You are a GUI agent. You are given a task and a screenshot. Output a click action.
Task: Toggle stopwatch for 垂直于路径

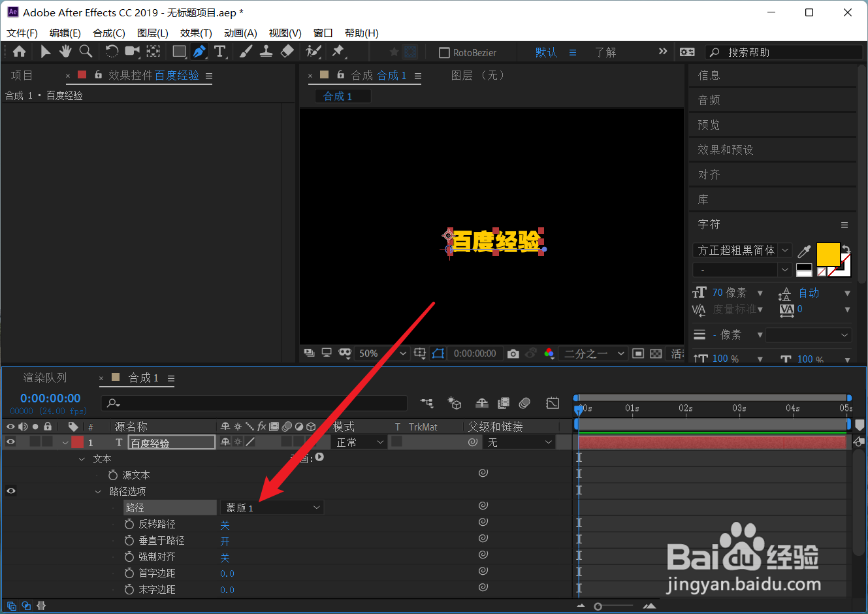(x=129, y=540)
